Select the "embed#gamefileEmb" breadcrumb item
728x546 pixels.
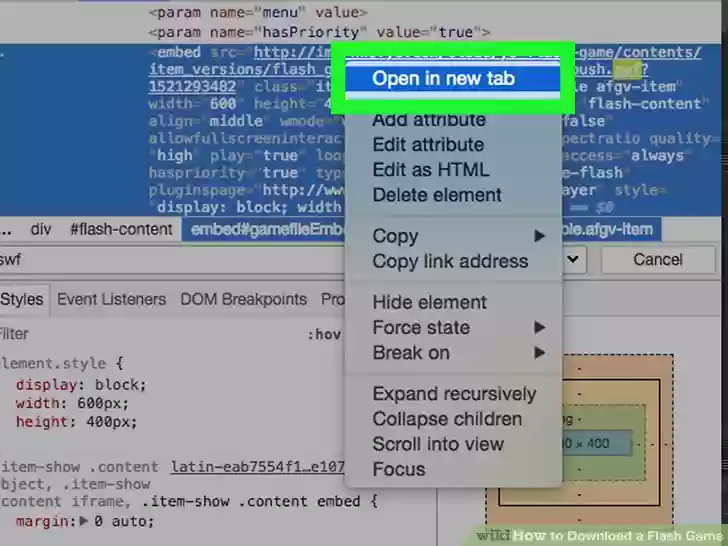(263, 229)
